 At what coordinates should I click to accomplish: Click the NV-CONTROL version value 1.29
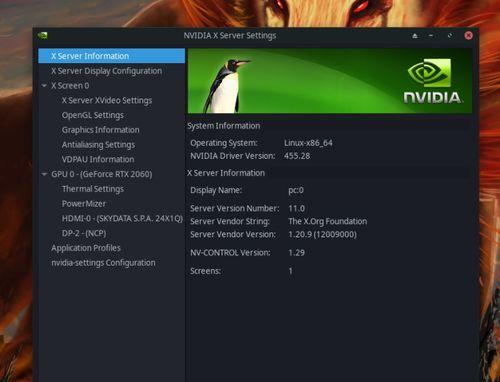[296, 253]
